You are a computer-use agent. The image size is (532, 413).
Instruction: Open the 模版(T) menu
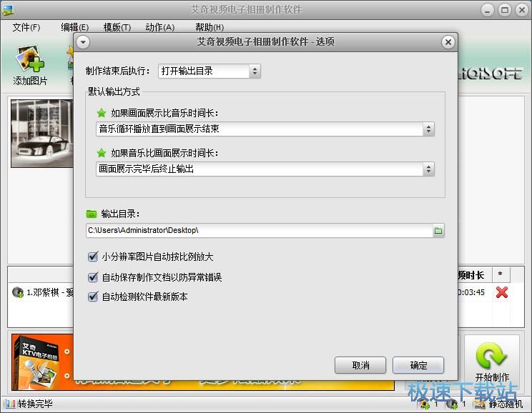click(117, 27)
